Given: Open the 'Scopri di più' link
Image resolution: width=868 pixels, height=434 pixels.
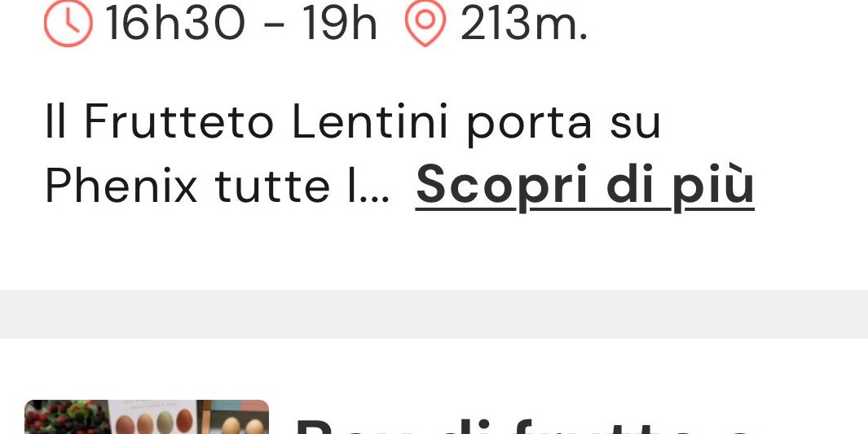Looking at the screenshot, I should [x=584, y=186].
